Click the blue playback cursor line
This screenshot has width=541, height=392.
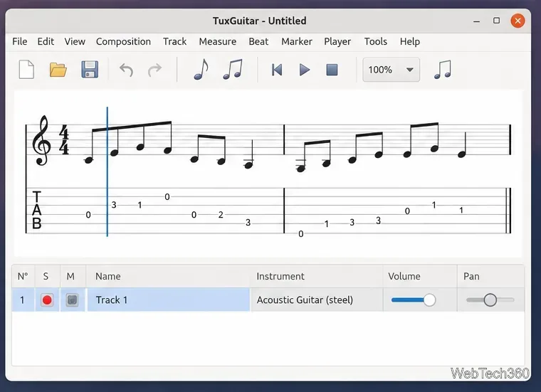click(107, 171)
